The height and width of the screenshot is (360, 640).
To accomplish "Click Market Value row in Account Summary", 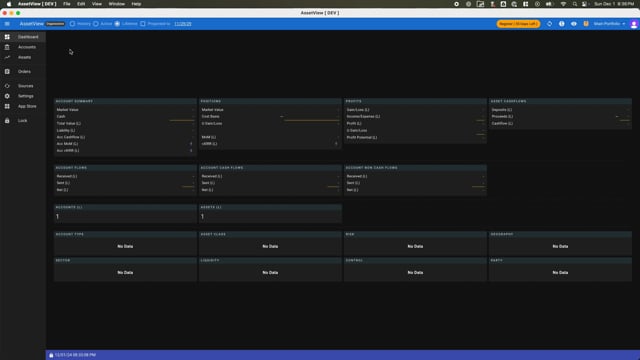I will pyautogui.click(x=125, y=110).
